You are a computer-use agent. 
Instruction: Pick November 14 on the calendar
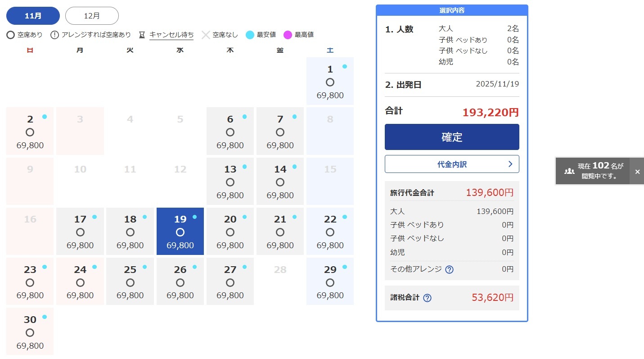tap(280, 181)
